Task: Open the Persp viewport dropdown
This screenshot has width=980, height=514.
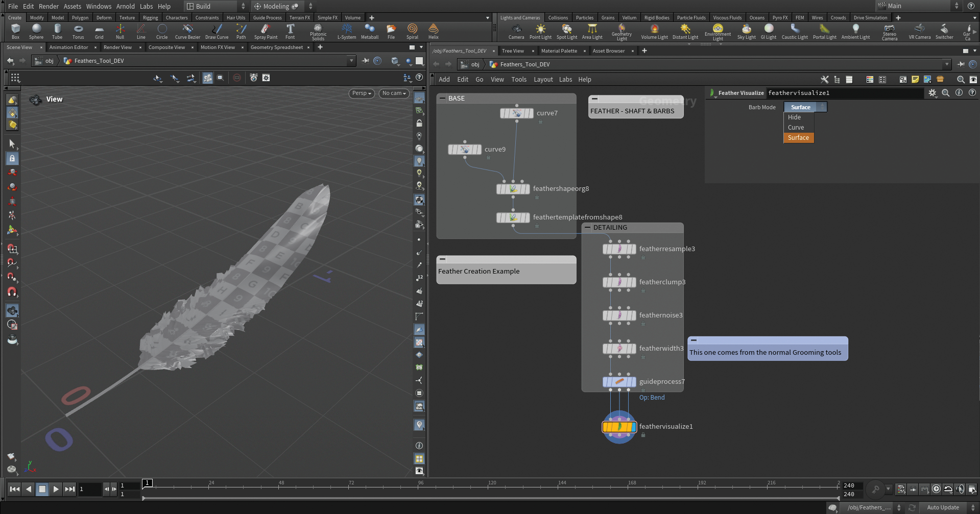Action: [x=362, y=93]
